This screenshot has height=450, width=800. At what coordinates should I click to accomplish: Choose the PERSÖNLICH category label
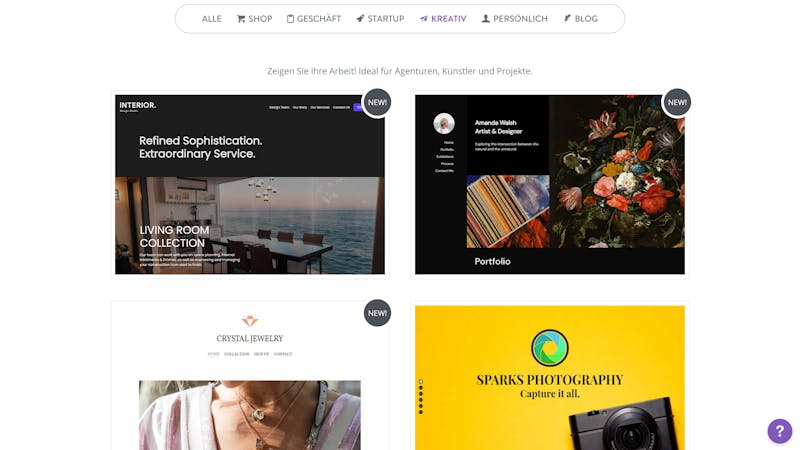click(520, 19)
